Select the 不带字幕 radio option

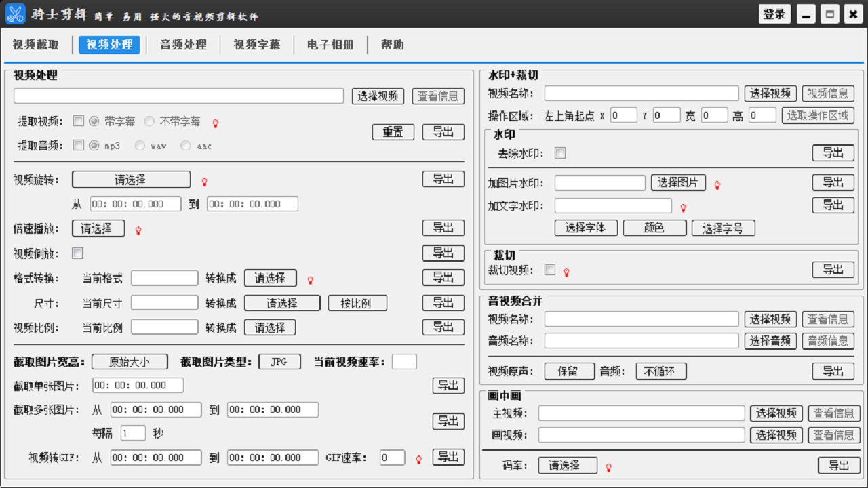click(149, 123)
